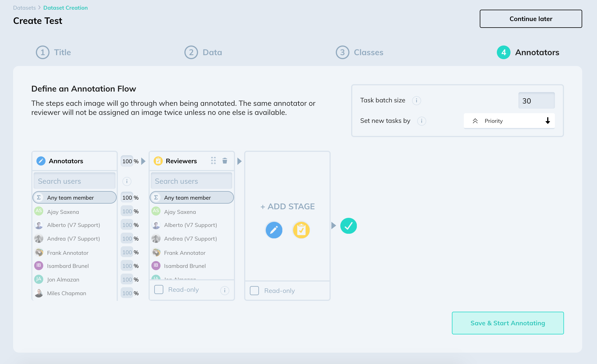Click info icon next to Reviewers Read-only
The width and height of the screenshot is (597, 364).
coord(225,290)
